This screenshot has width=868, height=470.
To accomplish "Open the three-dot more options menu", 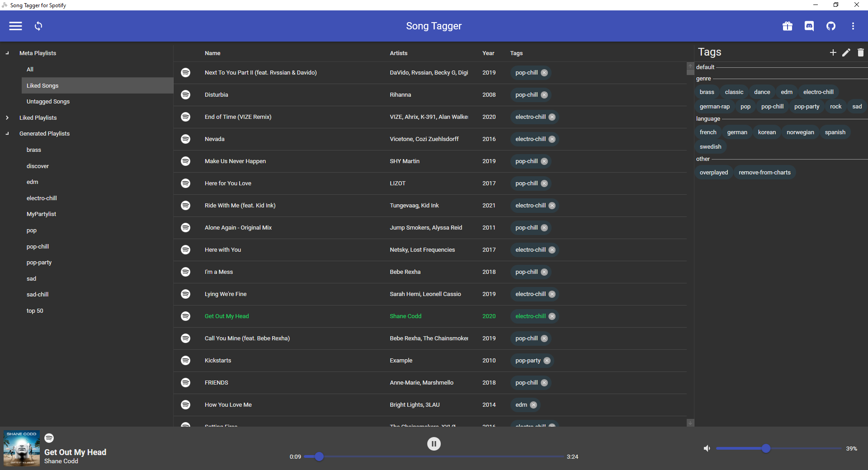I will pos(853,26).
